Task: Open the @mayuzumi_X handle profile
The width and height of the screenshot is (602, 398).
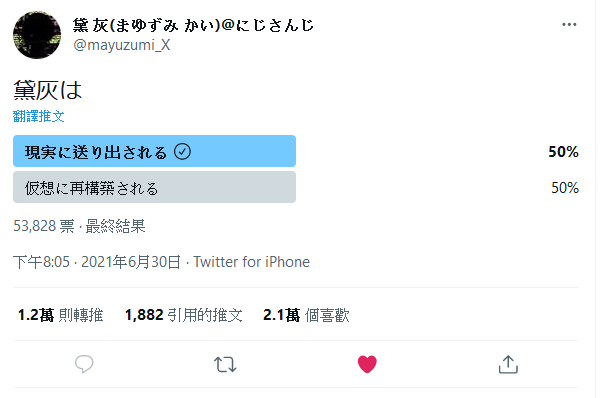Action: click(122, 45)
